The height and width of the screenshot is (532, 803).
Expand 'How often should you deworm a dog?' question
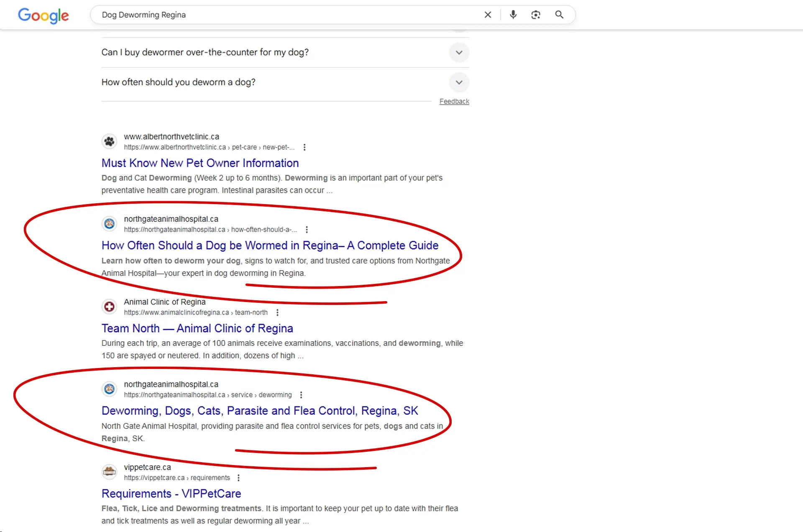click(x=285, y=82)
